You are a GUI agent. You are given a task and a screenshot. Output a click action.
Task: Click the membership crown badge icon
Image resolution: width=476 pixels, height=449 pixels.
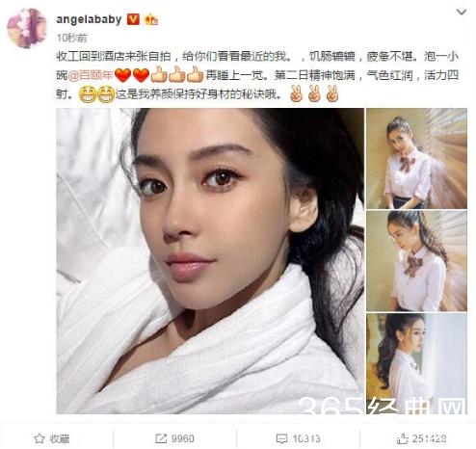point(151,20)
